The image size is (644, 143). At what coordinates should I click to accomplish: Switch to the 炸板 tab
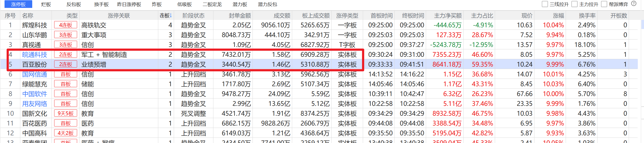tap(157, 4)
